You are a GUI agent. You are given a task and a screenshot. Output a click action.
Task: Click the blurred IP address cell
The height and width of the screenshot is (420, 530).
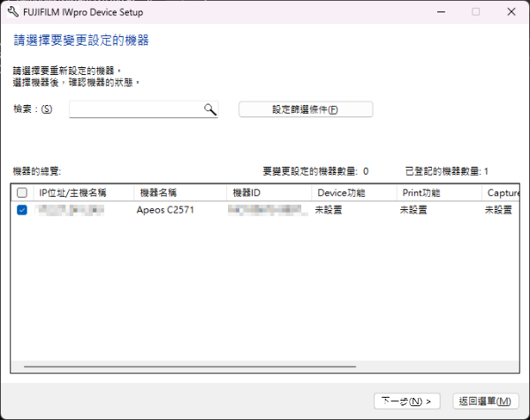click(x=70, y=210)
